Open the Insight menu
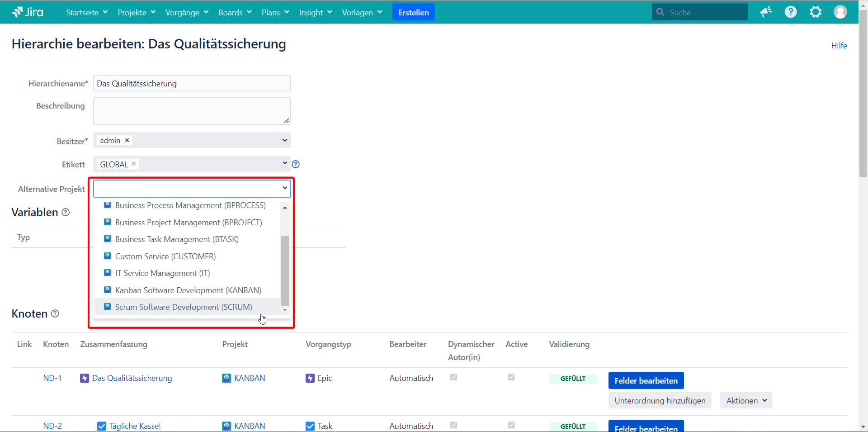The width and height of the screenshot is (868, 432). point(315,13)
